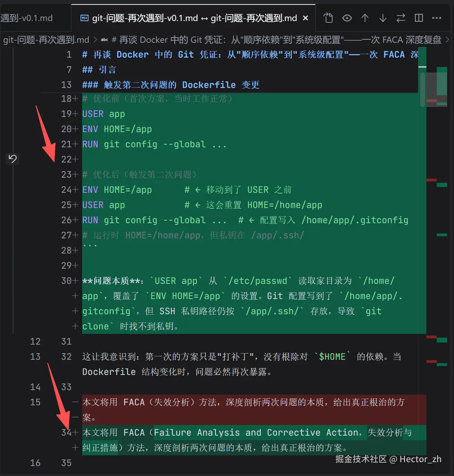The height and width of the screenshot is (476, 454).
Task: Click line number 18 in the gutter
Action: tap(66, 99)
